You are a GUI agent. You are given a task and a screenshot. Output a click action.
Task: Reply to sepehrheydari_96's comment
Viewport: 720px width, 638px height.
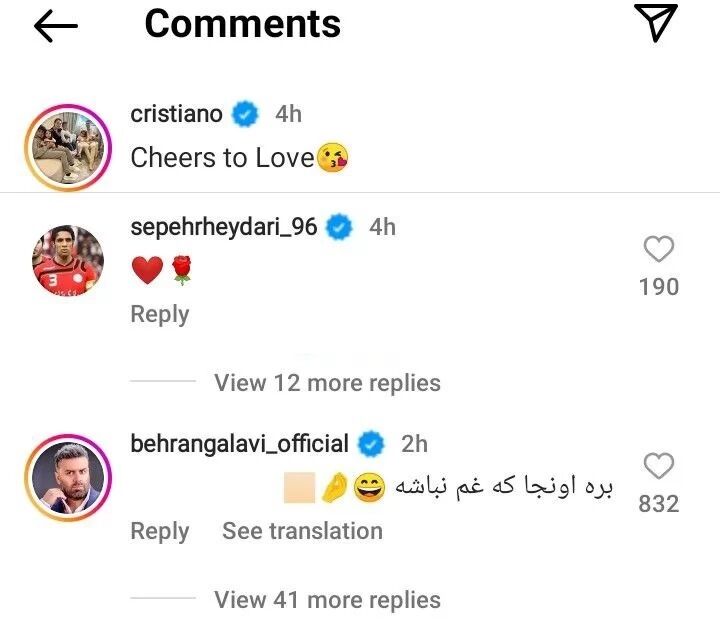pos(159,314)
